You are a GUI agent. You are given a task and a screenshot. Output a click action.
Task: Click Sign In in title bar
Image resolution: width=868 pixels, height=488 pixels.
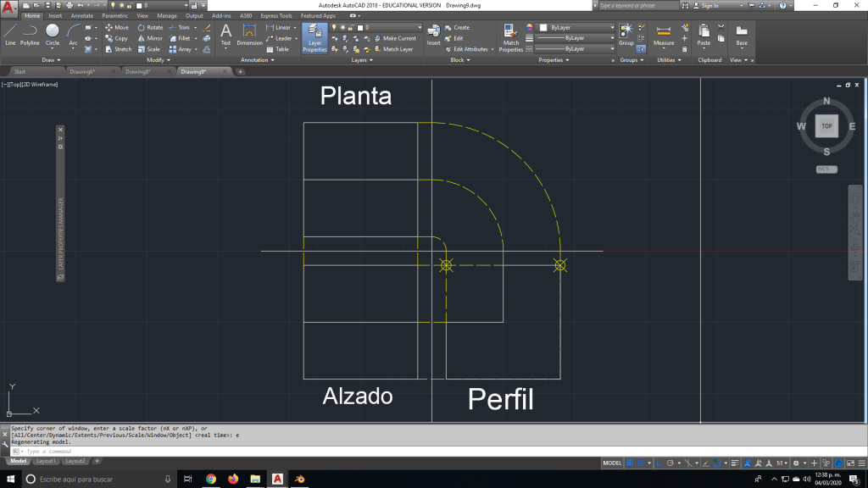pyautogui.click(x=710, y=5)
